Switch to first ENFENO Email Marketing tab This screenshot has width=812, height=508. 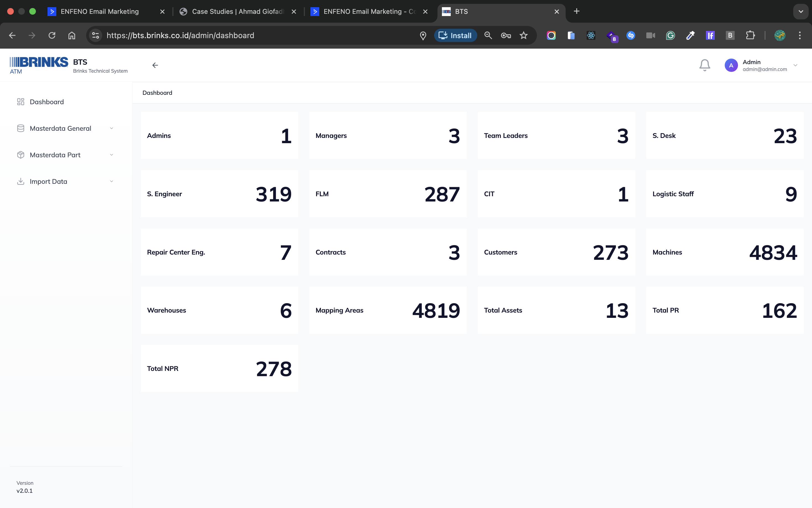(99, 11)
